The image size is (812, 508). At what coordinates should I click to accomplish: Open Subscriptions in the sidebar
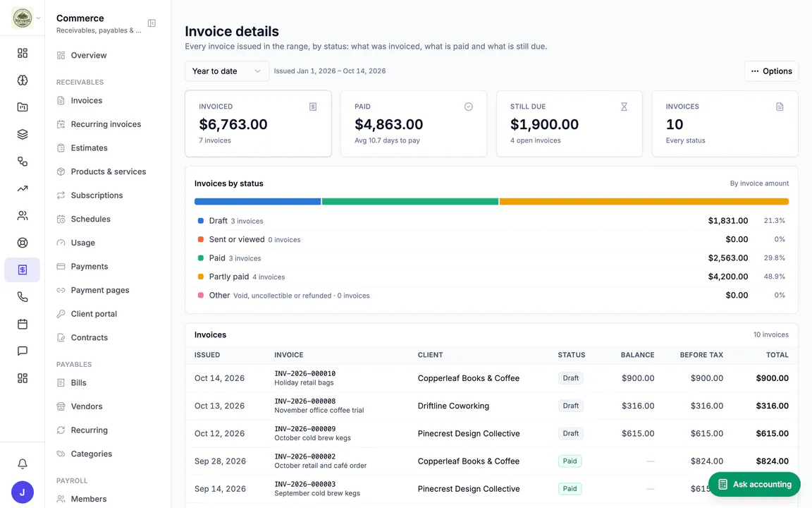coord(97,195)
